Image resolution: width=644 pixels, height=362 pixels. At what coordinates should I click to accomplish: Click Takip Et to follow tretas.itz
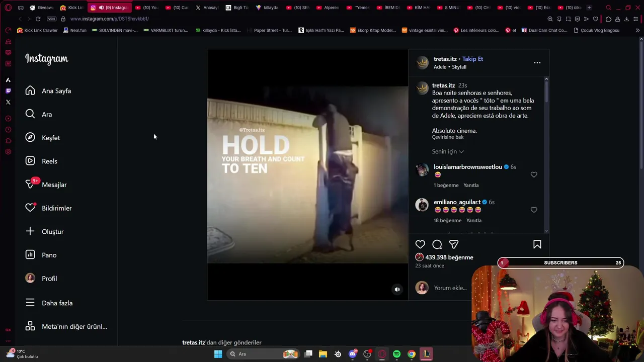(472, 59)
